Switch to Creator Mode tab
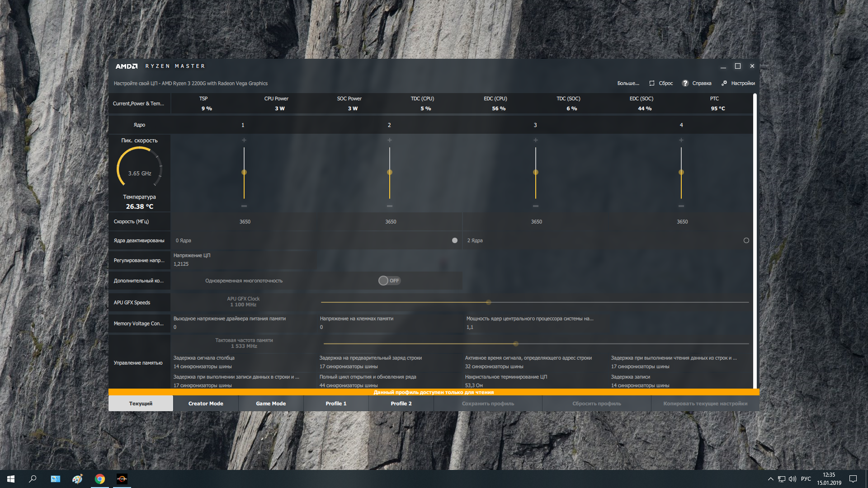The height and width of the screenshot is (488, 868). pos(206,404)
